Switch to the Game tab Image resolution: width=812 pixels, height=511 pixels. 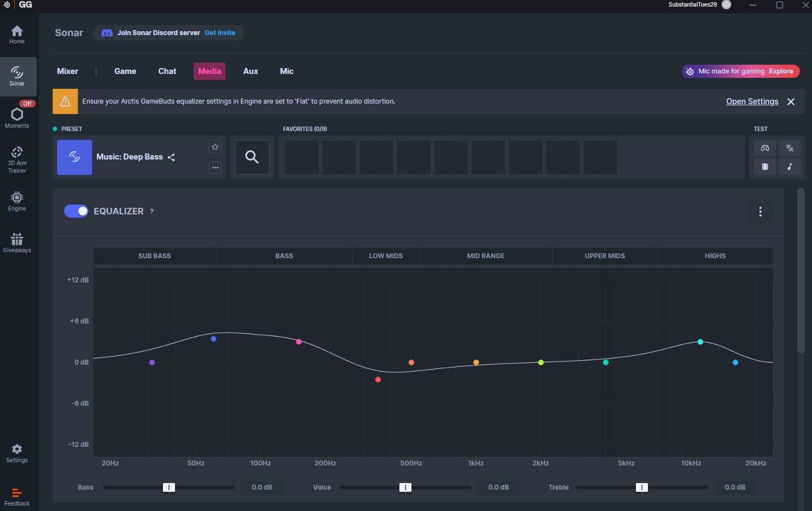(125, 71)
